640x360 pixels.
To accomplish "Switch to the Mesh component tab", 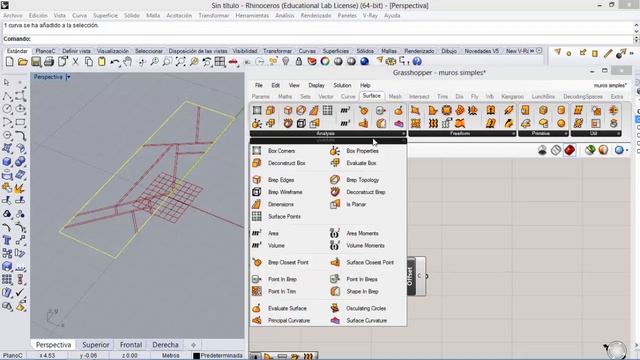I will (x=395, y=96).
